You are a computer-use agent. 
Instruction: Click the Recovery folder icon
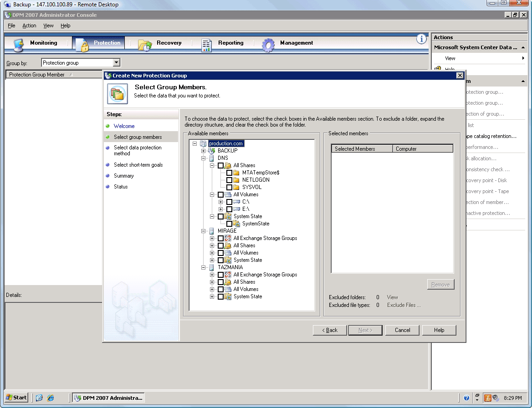pos(145,45)
